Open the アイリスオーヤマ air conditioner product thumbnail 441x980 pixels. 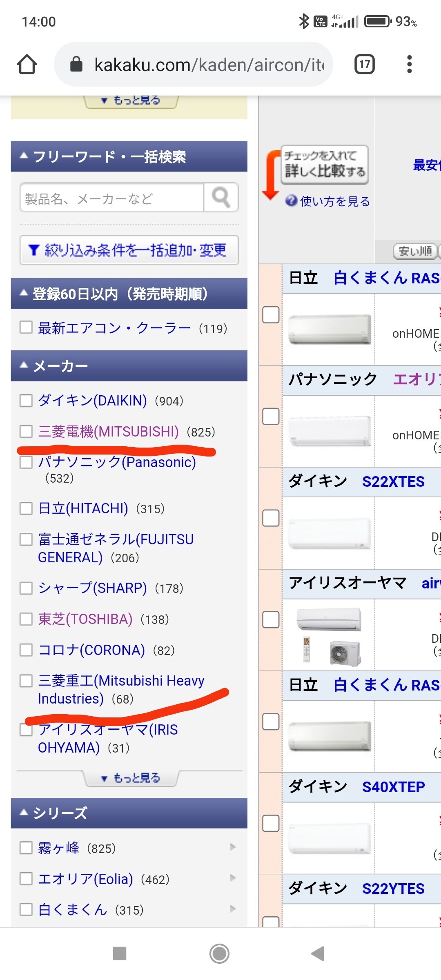pyautogui.click(x=329, y=636)
